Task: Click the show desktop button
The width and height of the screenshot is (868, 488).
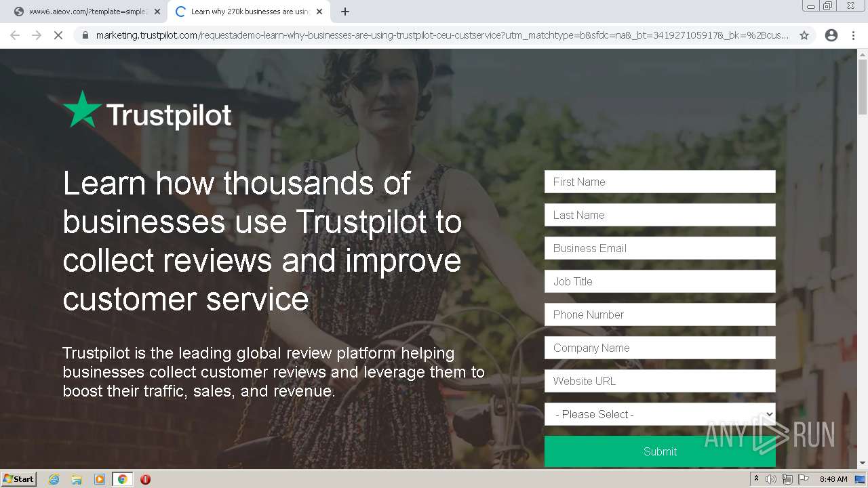Action: [861, 479]
